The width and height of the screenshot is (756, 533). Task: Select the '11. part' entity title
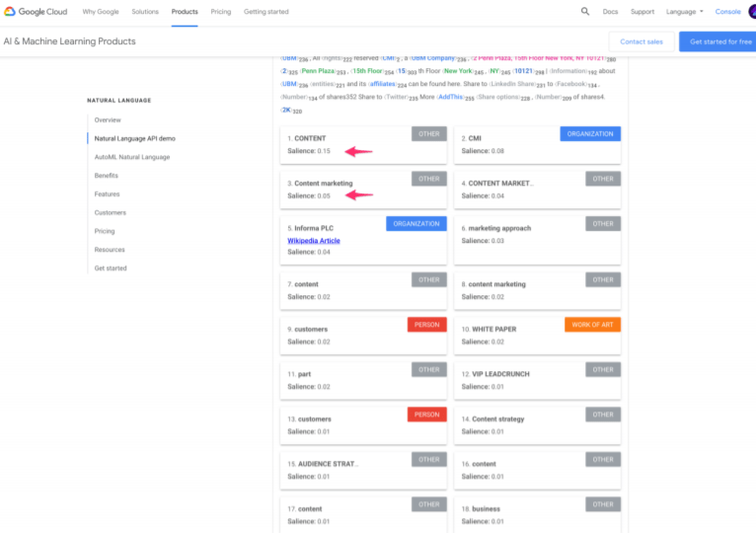[299, 374]
